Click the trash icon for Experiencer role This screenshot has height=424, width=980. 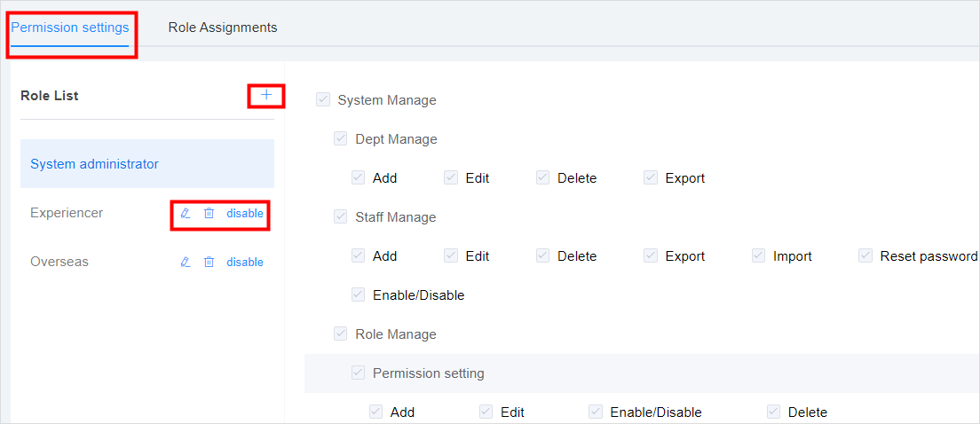tap(209, 213)
